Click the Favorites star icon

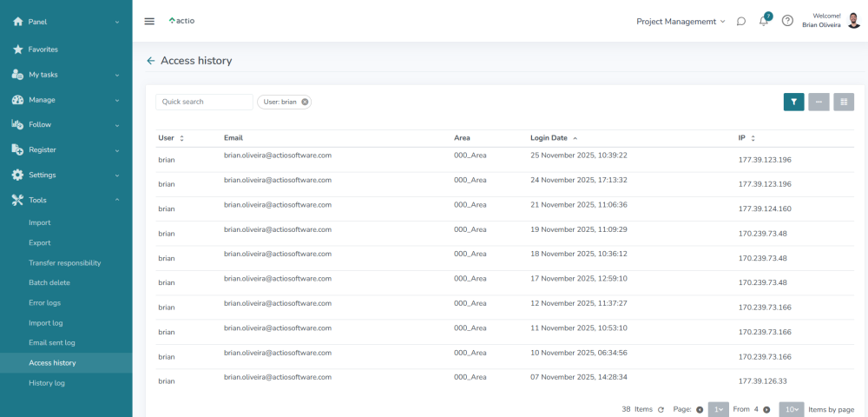tap(17, 50)
